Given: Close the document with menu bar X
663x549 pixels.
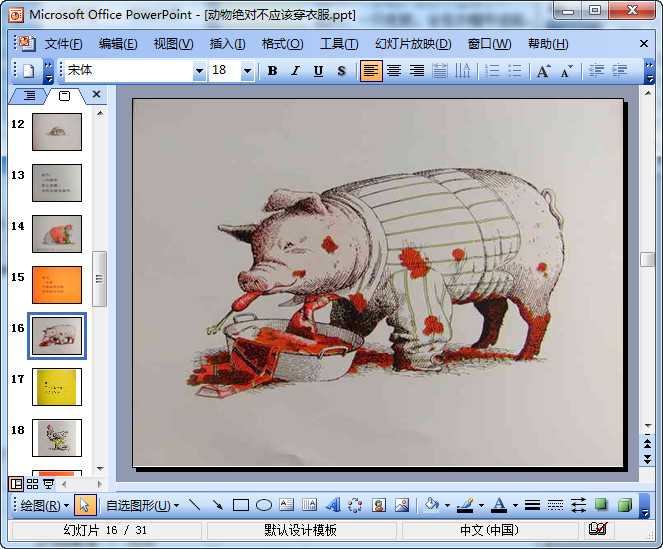Looking at the screenshot, I should pyautogui.click(x=644, y=44).
